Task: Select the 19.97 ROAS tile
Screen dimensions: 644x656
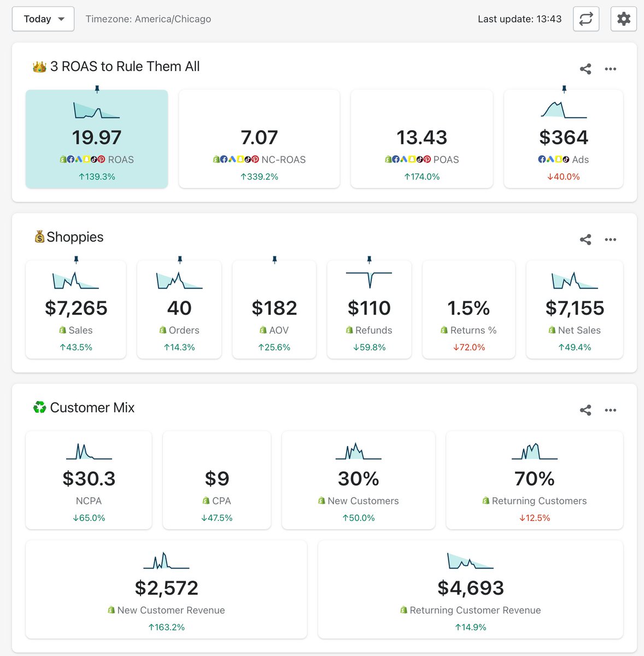Action: click(x=97, y=139)
